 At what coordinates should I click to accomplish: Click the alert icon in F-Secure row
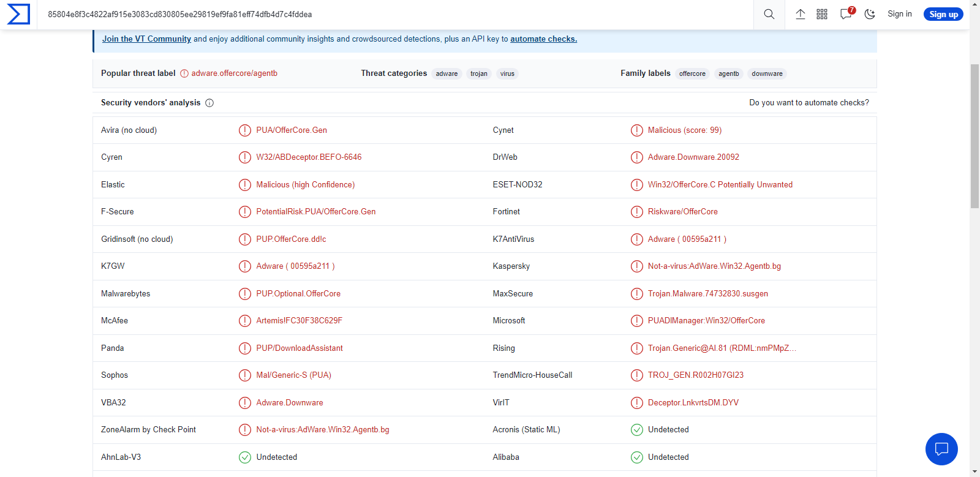(x=245, y=212)
